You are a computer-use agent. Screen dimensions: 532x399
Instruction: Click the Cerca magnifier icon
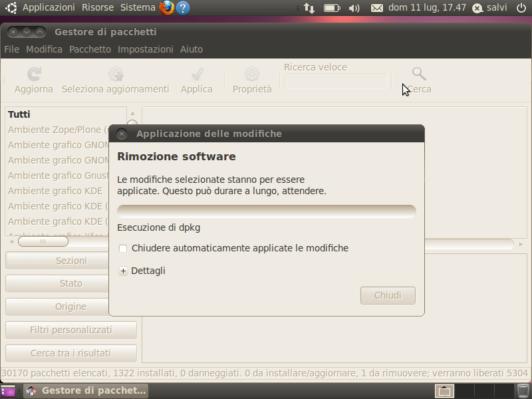click(419, 74)
